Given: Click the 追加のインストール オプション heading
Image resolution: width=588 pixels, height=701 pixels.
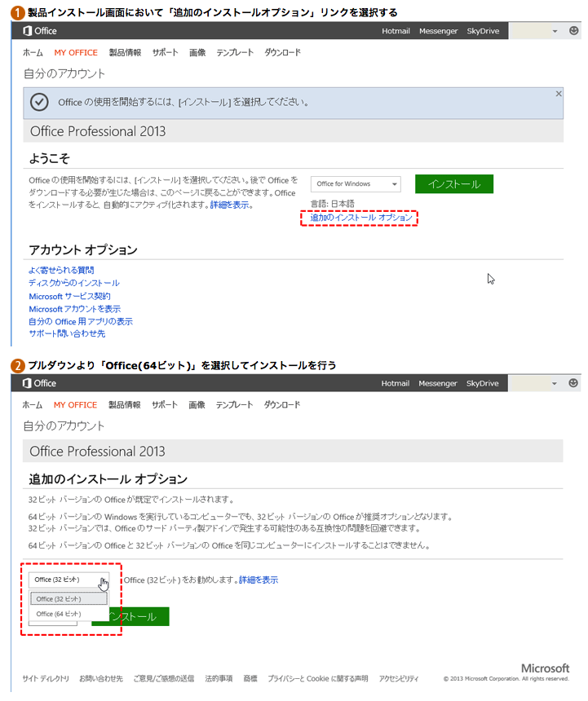Looking at the screenshot, I should (108, 479).
